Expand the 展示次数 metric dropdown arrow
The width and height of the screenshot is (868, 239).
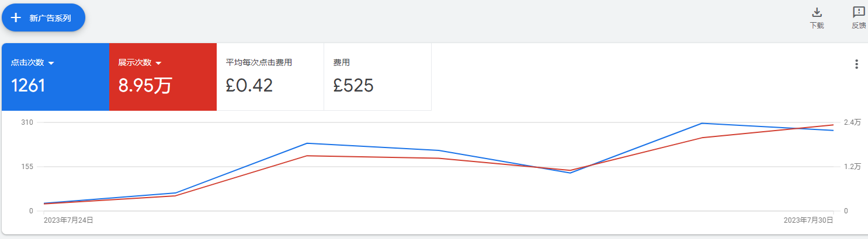[158, 63]
